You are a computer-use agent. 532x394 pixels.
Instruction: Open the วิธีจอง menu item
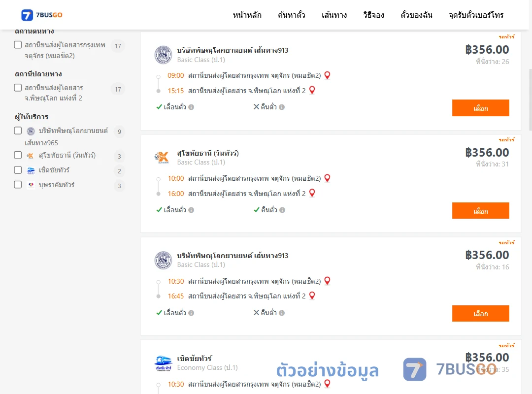(x=373, y=15)
